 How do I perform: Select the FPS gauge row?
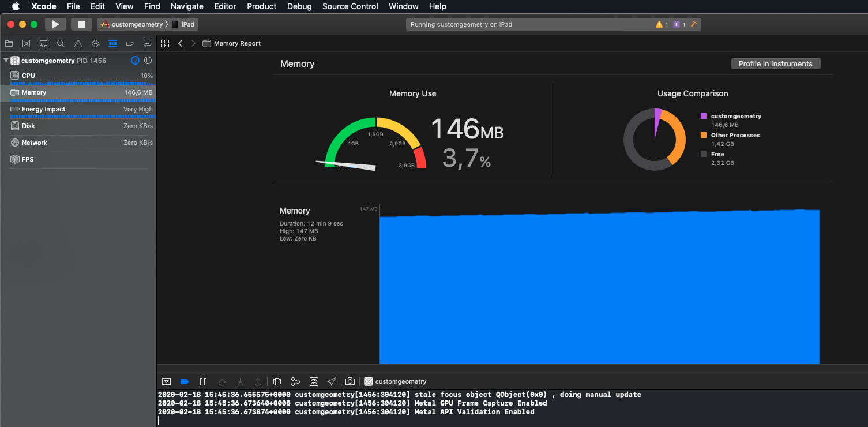click(x=78, y=159)
